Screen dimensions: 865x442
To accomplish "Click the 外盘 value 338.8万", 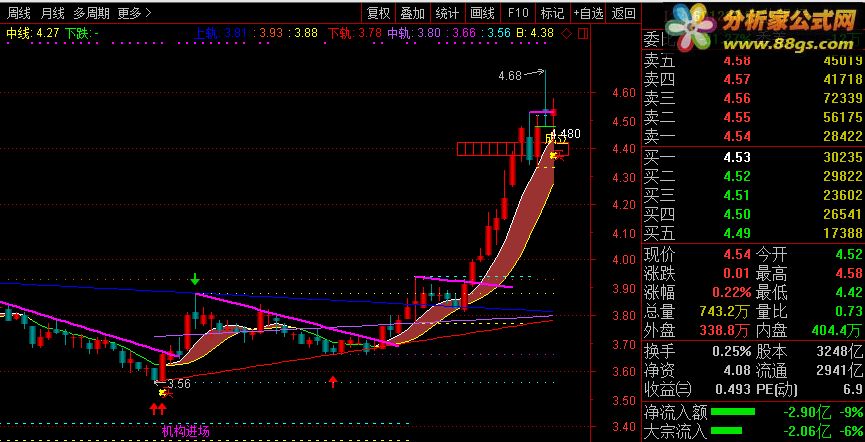I will coord(724,331).
